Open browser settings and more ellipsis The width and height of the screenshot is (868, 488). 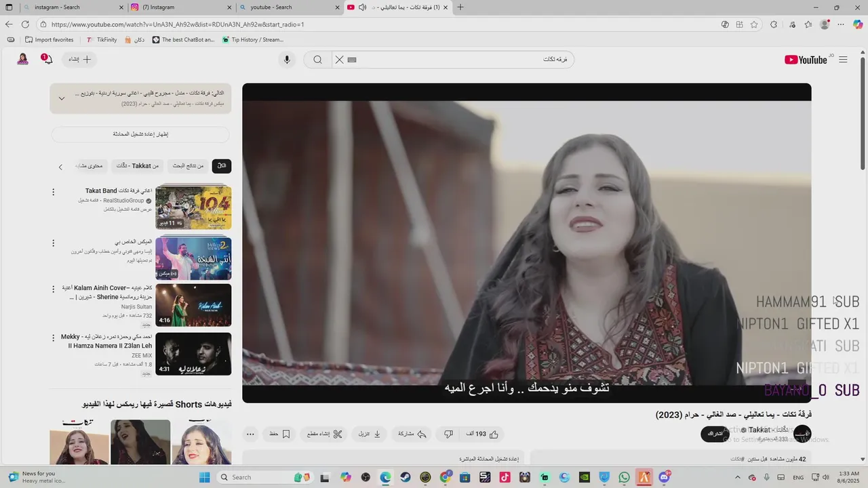pyautogui.click(x=841, y=24)
